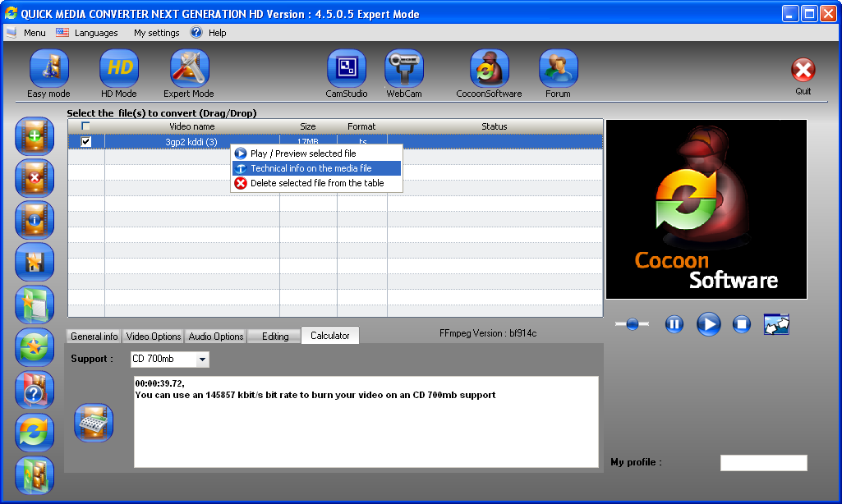Click the folder icon with question mark

pos(35,390)
